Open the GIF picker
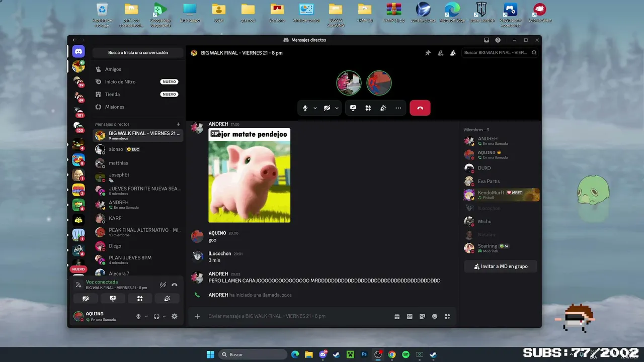 [410, 316]
